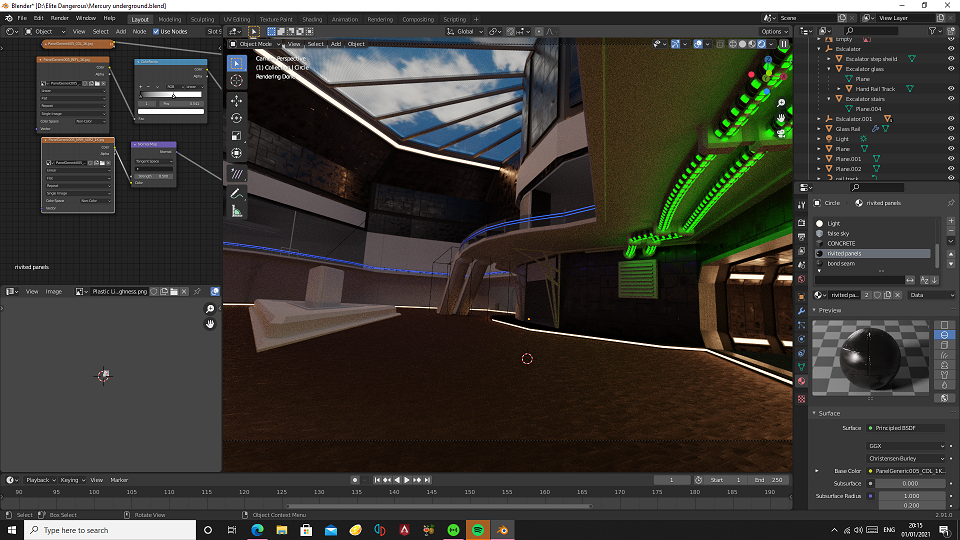This screenshot has height=540, width=960.
Task: Select the Scale tool in viewport toolbar
Action: [236, 136]
